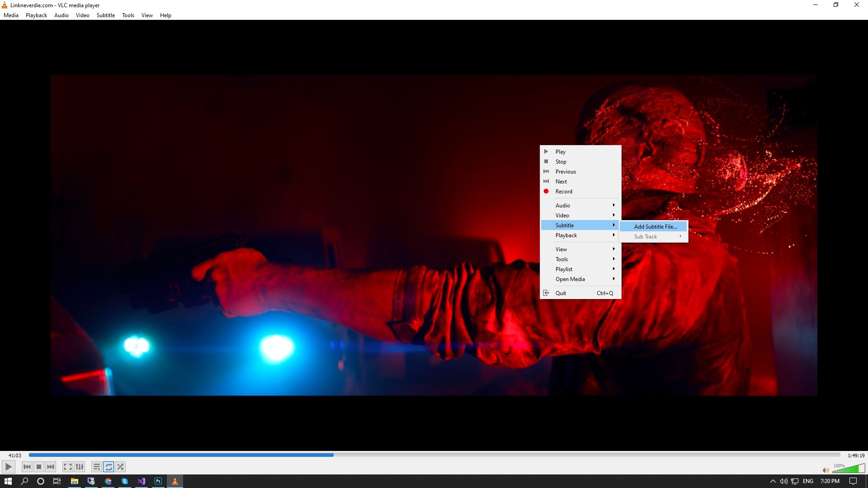
Task: Choose Add Subtitle File from the submenu
Action: [655, 226]
